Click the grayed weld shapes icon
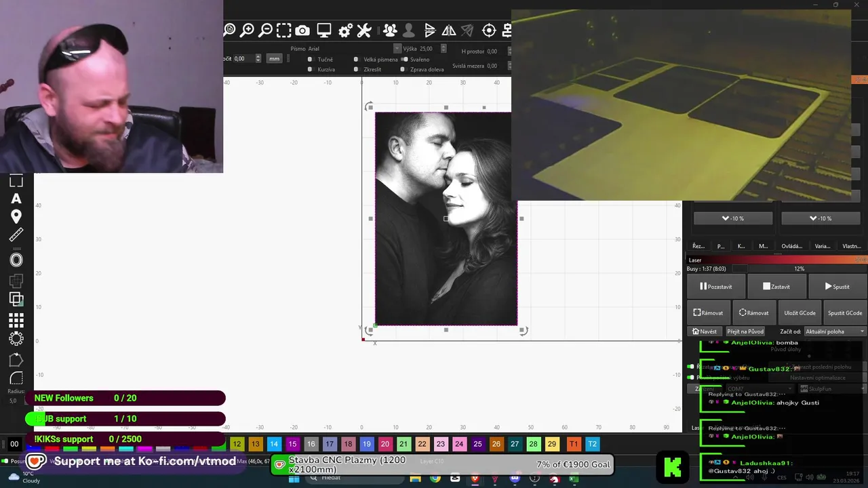Viewport: 868px width, 488px height. click(x=16, y=280)
